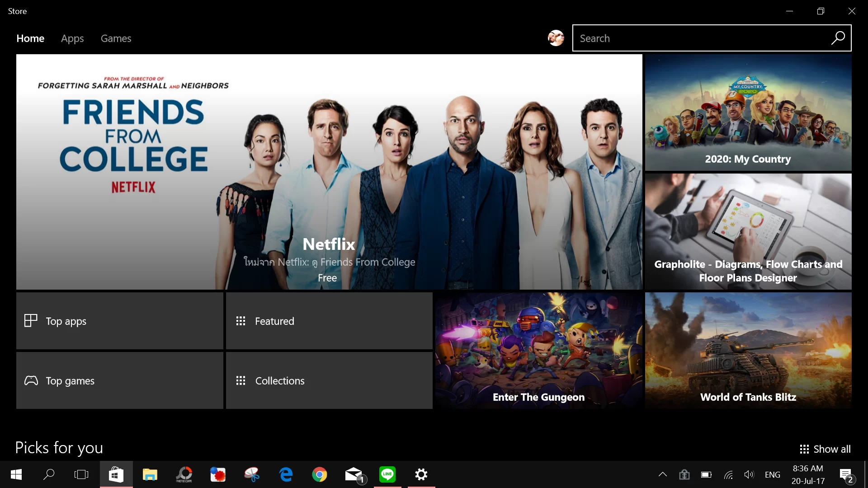The image size is (868, 488).
Task: Open the Wi-Fi network icon
Action: coord(728,474)
